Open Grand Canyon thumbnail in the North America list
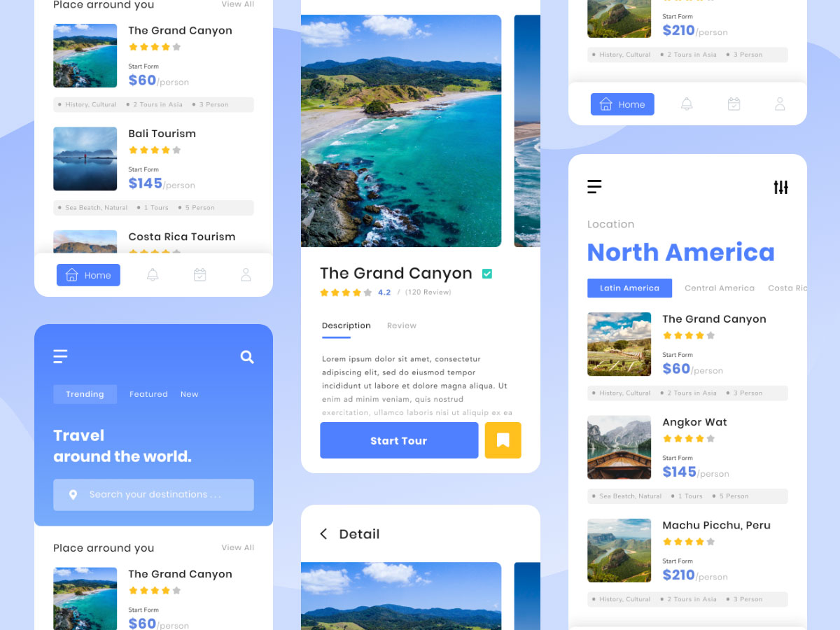The width and height of the screenshot is (840, 630). pyautogui.click(x=619, y=344)
